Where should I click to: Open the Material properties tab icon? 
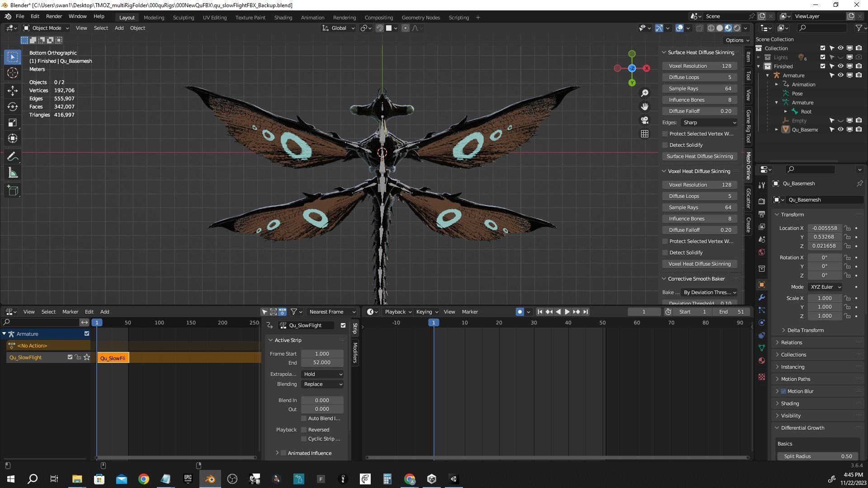[x=762, y=361]
